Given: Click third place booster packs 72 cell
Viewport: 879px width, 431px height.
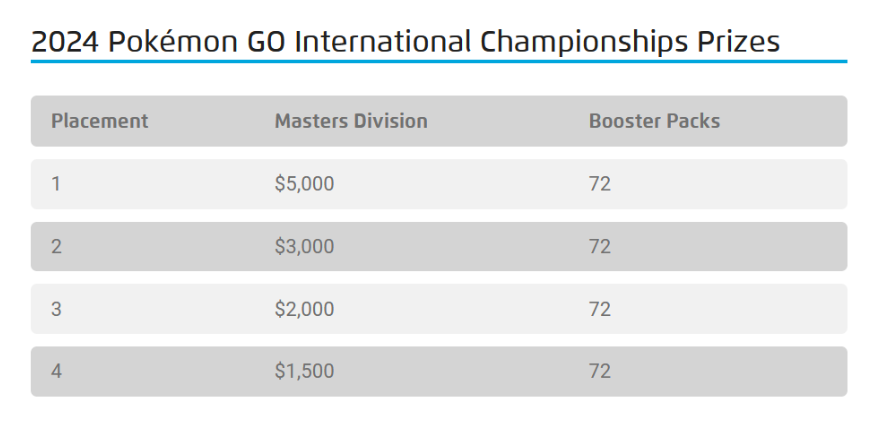Looking at the screenshot, I should click(x=599, y=309).
